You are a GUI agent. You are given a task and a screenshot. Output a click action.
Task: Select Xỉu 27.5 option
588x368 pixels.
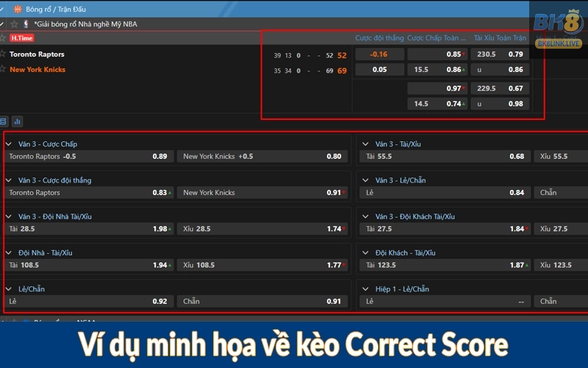click(x=561, y=229)
